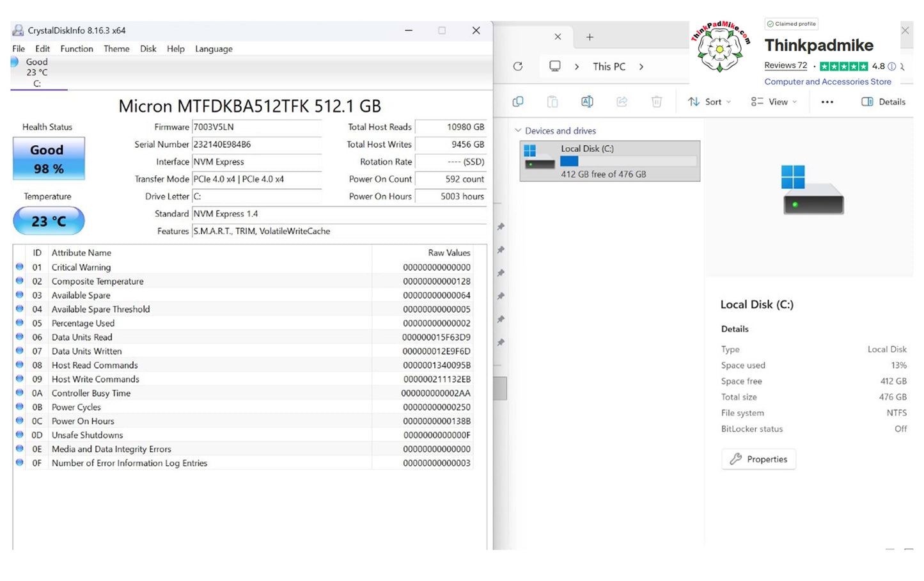924x581 pixels.
Task: Collapse the Devices and drives group
Action: (x=518, y=131)
